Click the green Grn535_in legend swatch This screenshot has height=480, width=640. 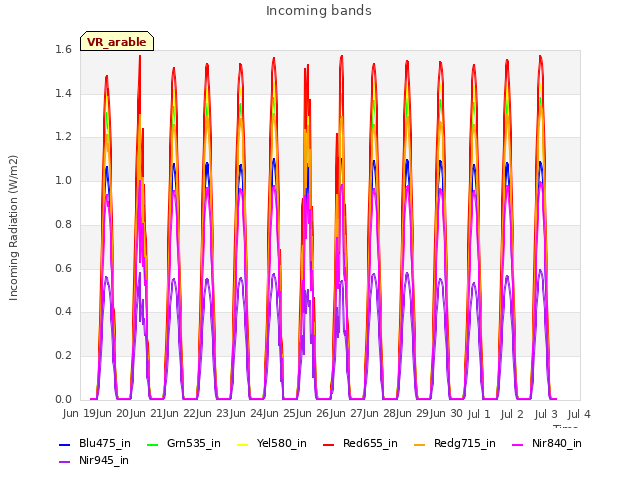click(x=153, y=444)
